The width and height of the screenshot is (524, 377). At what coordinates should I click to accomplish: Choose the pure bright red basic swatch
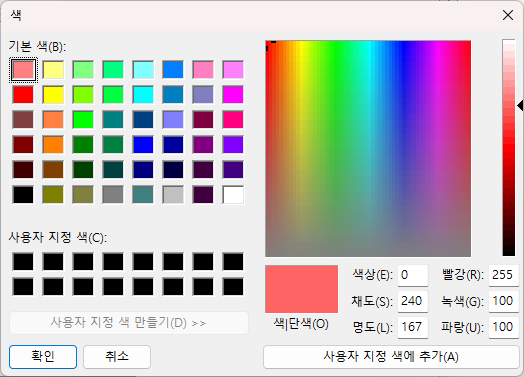click(x=23, y=95)
